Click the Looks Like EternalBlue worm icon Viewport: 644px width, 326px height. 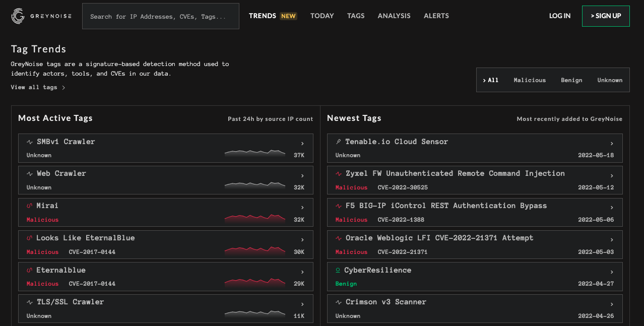[30, 238]
